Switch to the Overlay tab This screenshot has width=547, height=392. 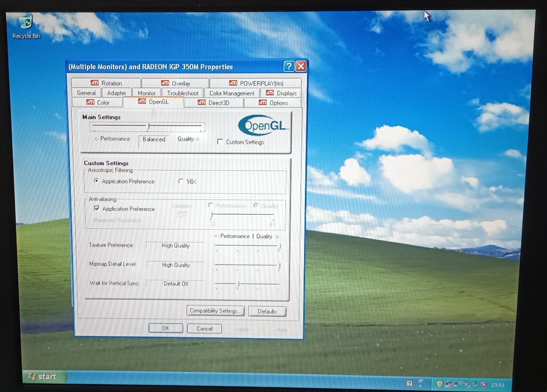pos(175,83)
